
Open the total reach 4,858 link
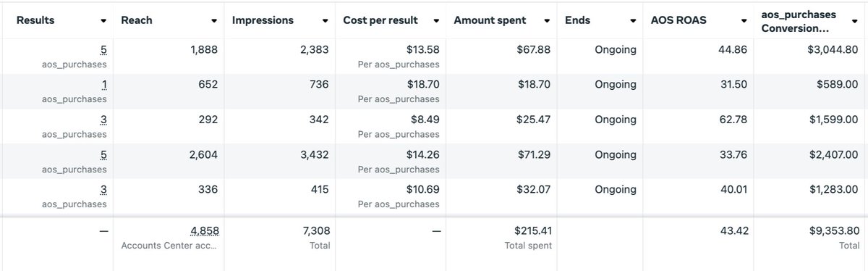tap(204, 231)
